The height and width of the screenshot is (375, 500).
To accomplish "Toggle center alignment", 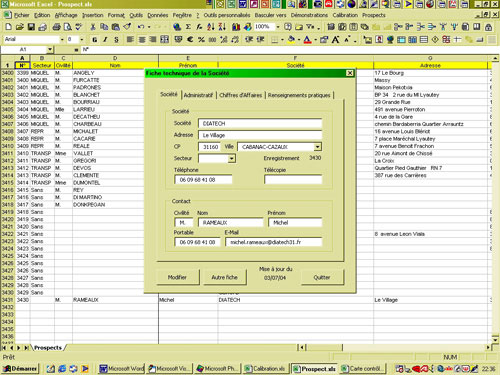I will pos(142,40).
